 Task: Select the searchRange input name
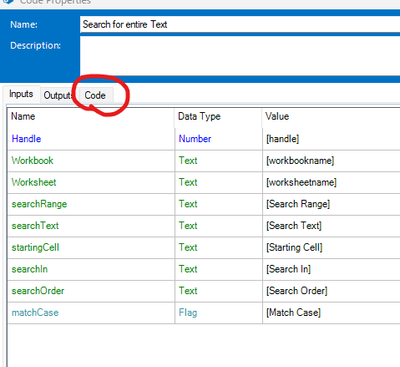pyautogui.click(x=39, y=204)
